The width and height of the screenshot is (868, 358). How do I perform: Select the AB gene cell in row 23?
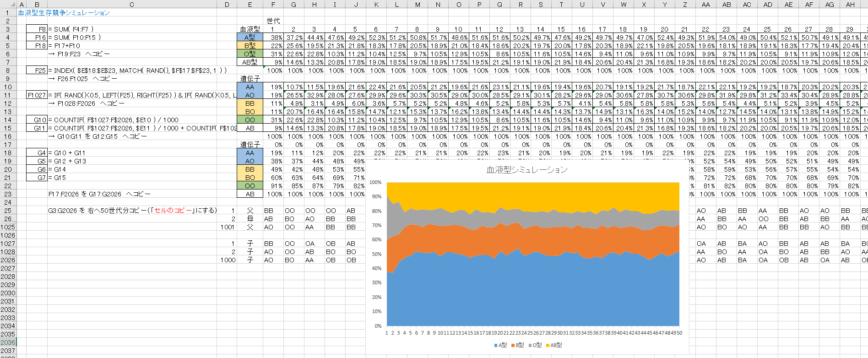pos(250,194)
